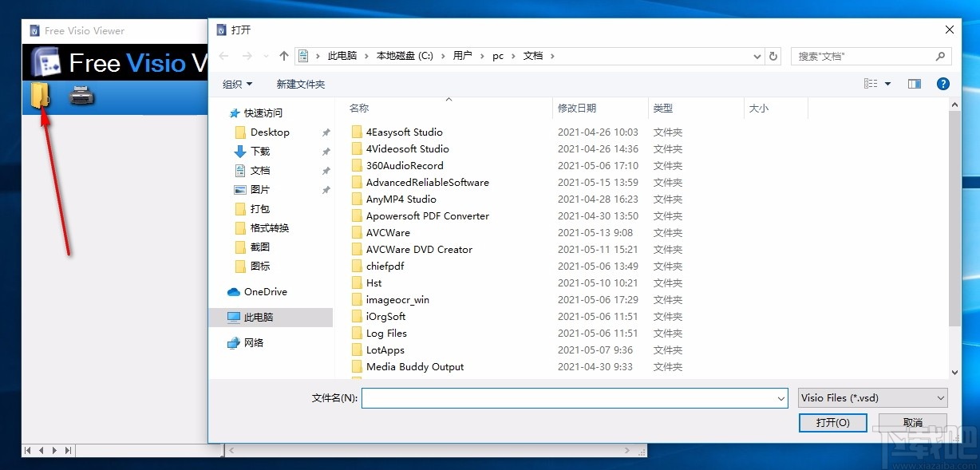Click the Refresh icon in address bar
Viewport: 980px width, 470px height.
tap(773, 56)
